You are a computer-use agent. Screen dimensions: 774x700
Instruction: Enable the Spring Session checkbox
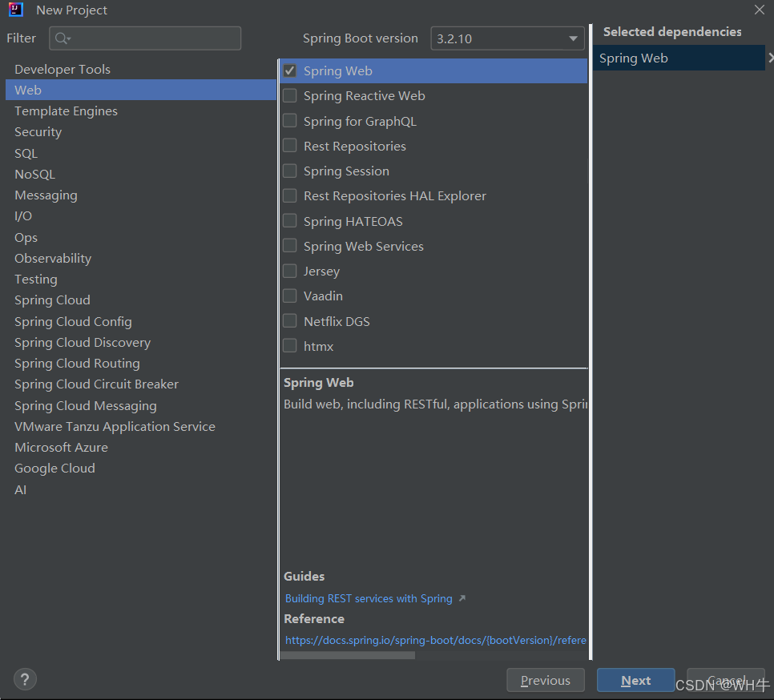pyautogui.click(x=290, y=171)
